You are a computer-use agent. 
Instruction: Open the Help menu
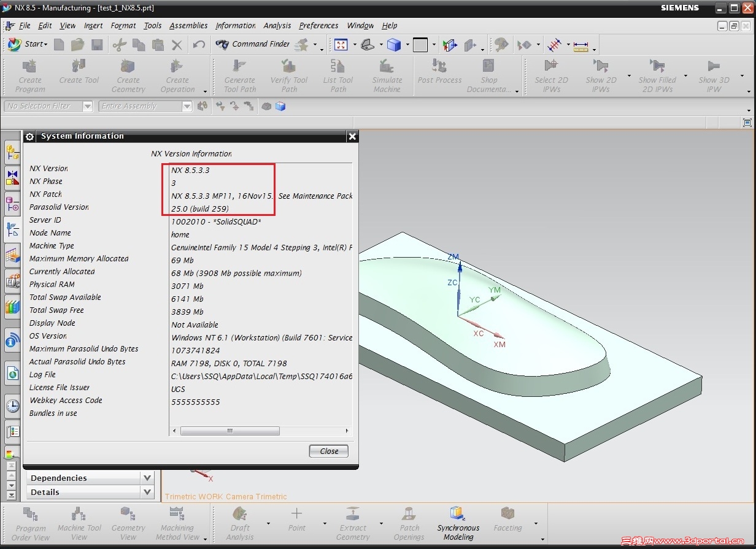390,26
